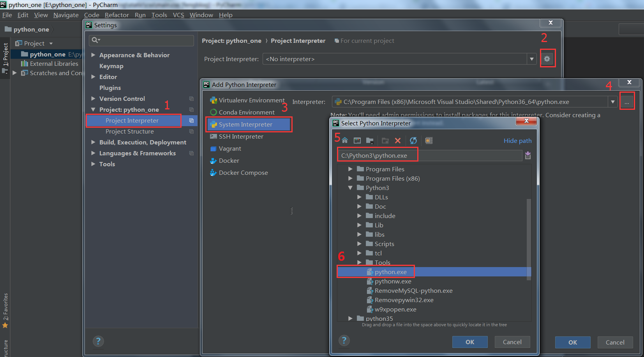Expand the Program Files folder arrow
644x357 pixels.
click(x=350, y=169)
